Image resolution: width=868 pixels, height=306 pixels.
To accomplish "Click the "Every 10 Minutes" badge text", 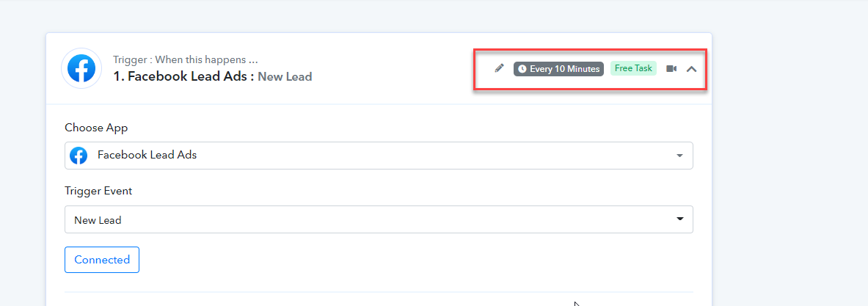I will coord(565,69).
